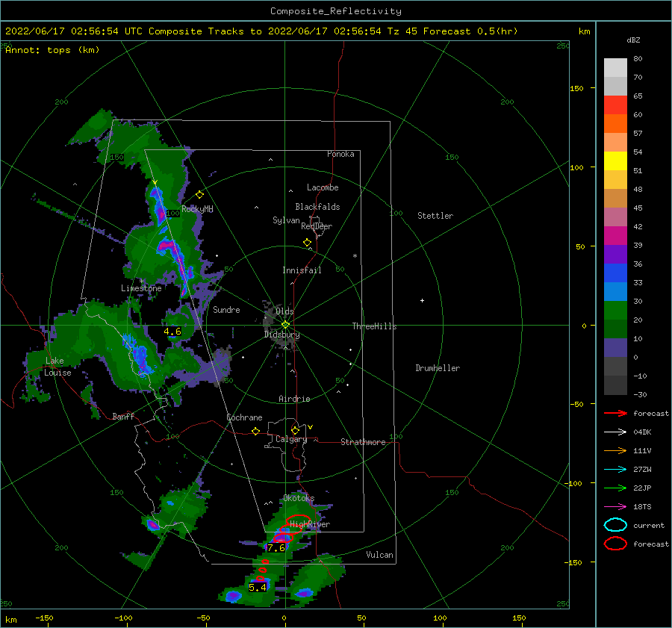Click the 5.4 storm top annotation
This screenshot has height=628, width=672.
pyautogui.click(x=258, y=587)
